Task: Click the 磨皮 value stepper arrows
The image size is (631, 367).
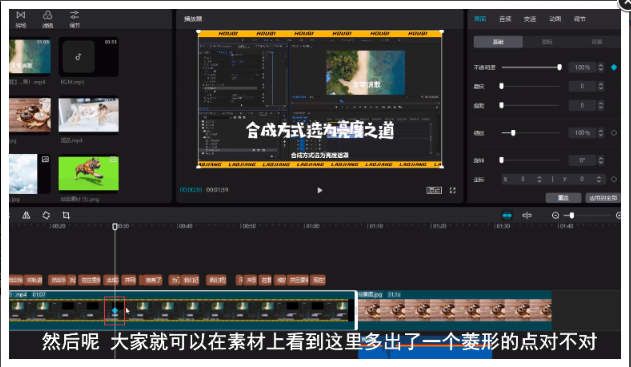Action: click(601, 86)
